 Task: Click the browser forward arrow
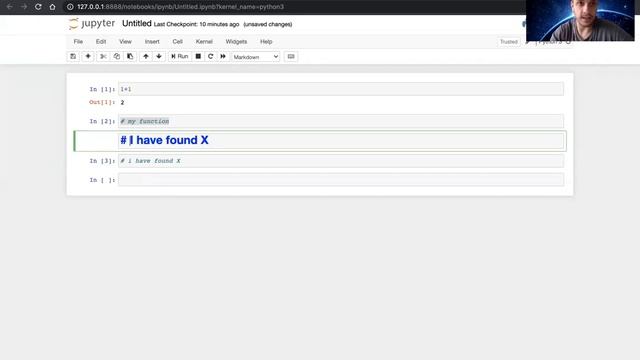pyautogui.click(x=24, y=7)
